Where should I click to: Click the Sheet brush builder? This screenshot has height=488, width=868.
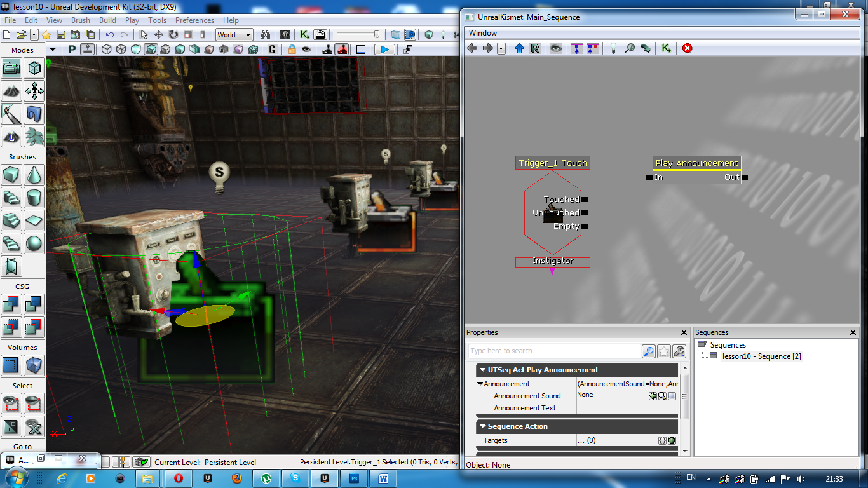click(34, 220)
